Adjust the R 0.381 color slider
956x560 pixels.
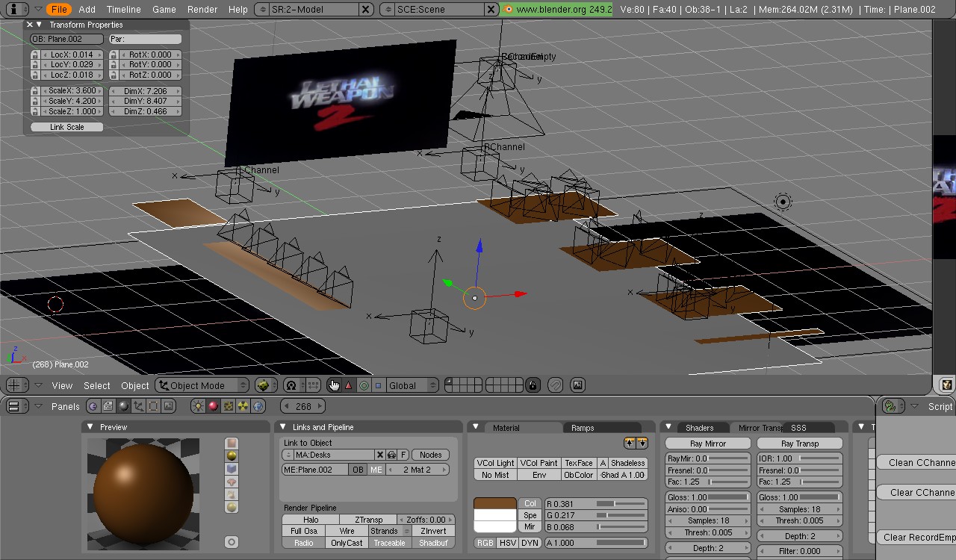[x=596, y=504]
